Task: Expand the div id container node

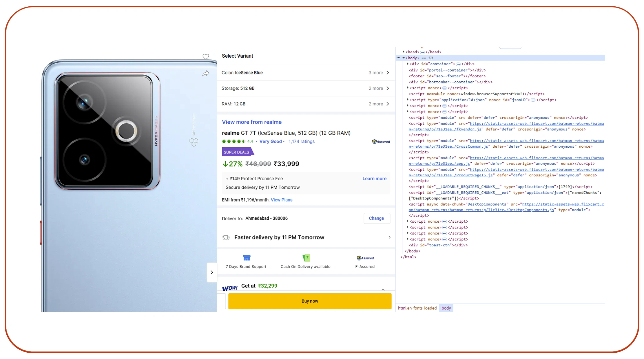Action: coord(407,64)
